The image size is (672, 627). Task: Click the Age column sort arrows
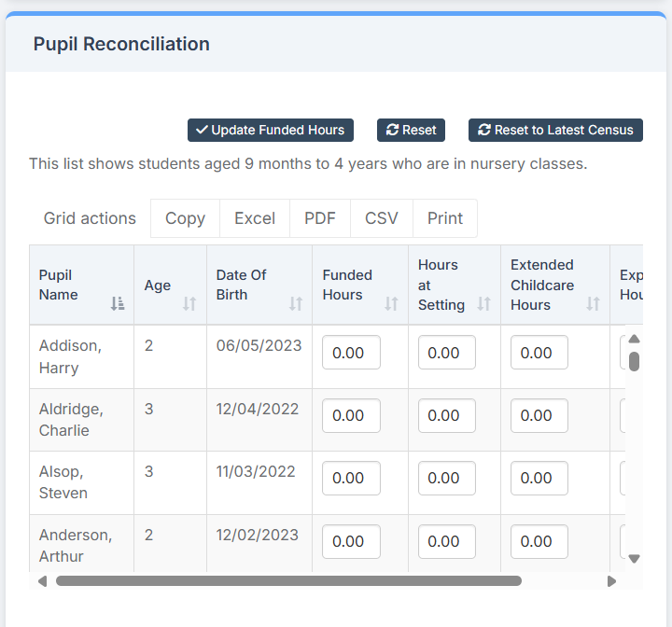tap(189, 303)
